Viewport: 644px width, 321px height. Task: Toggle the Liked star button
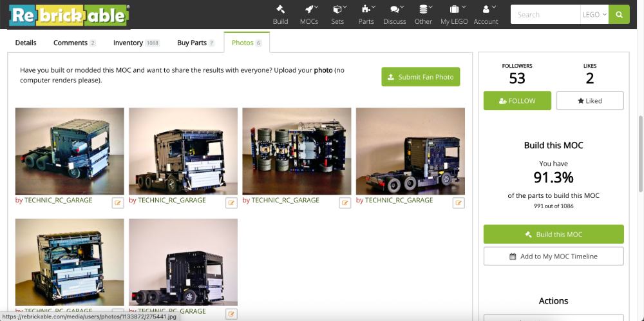click(589, 101)
